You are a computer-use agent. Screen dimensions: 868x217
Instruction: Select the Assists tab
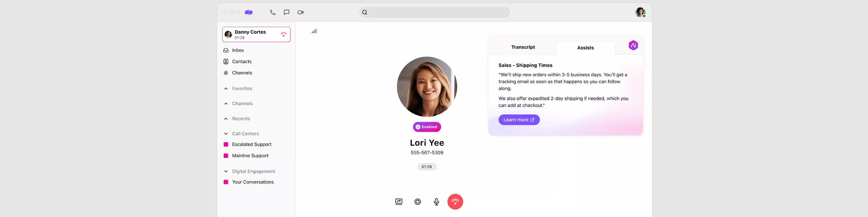pyautogui.click(x=585, y=48)
